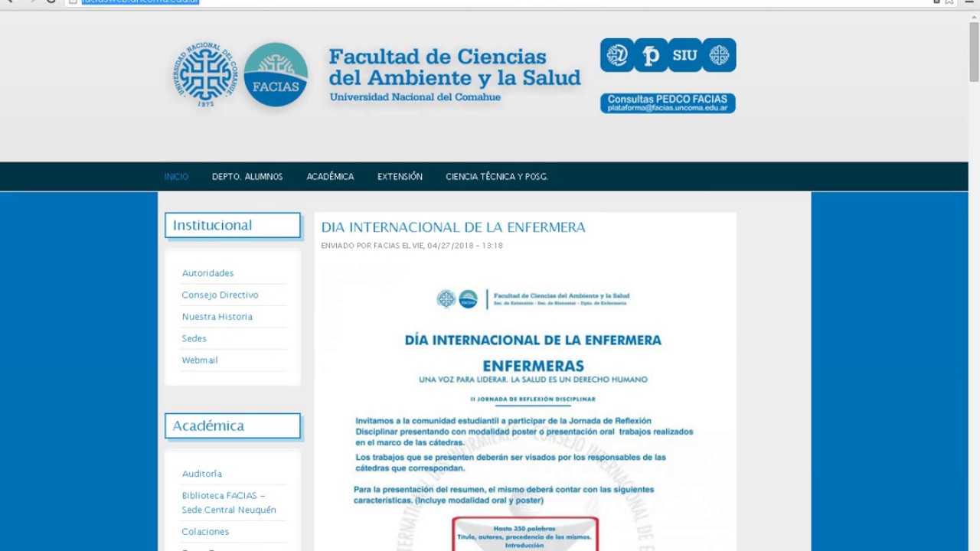Open Biblioteca FACIAS – Sede Central Neuquén link
The height and width of the screenshot is (551, 980).
pyautogui.click(x=229, y=503)
